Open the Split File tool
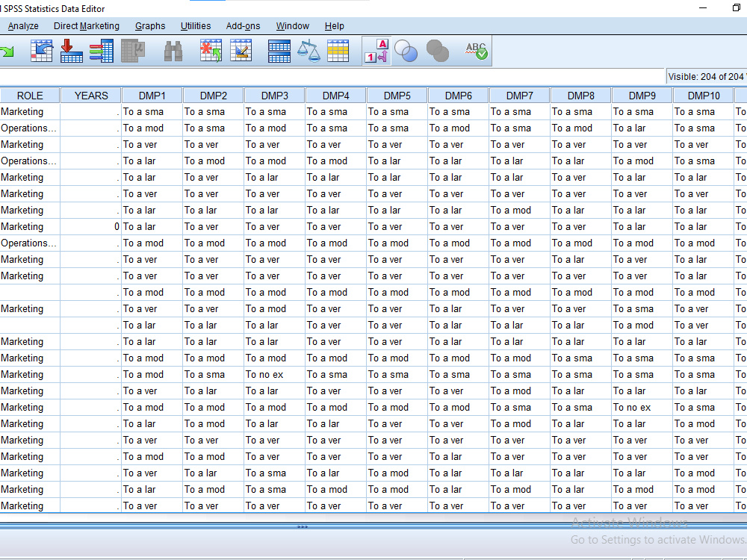The image size is (747, 560). pyautogui.click(x=279, y=52)
